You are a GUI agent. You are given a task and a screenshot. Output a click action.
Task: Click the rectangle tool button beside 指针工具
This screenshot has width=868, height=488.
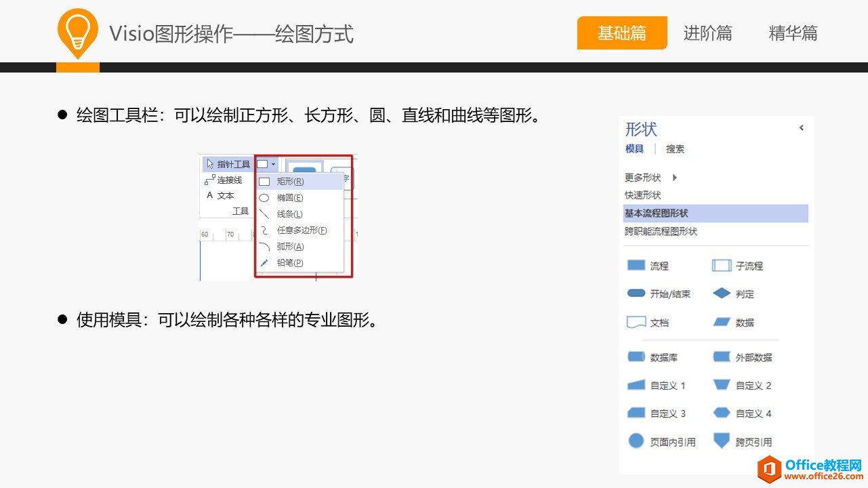click(262, 164)
